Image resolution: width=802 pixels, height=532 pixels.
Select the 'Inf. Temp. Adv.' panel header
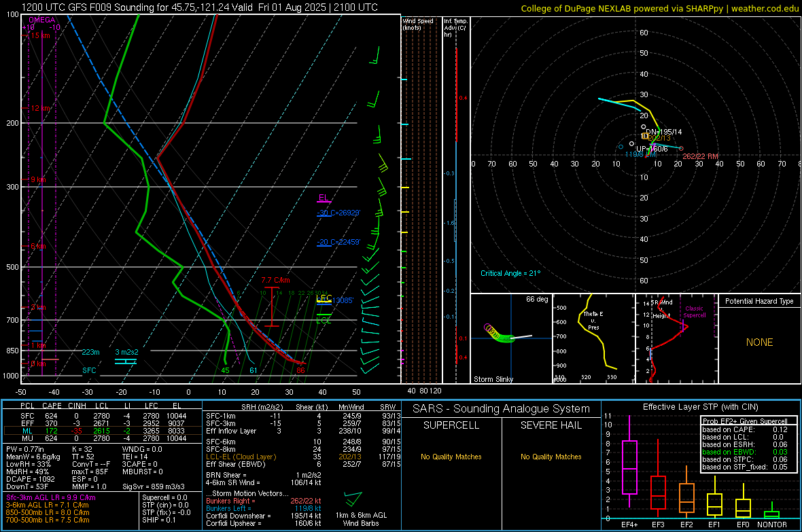[455, 28]
